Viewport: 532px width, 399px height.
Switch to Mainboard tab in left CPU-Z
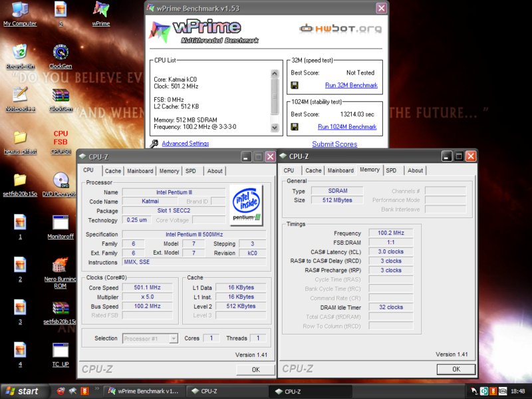[140, 171]
